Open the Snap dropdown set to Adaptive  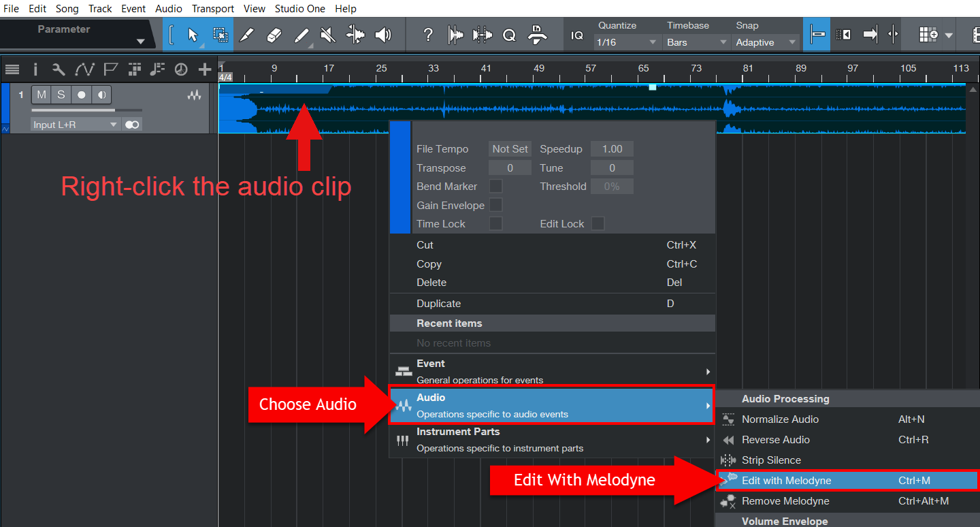[765, 42]
